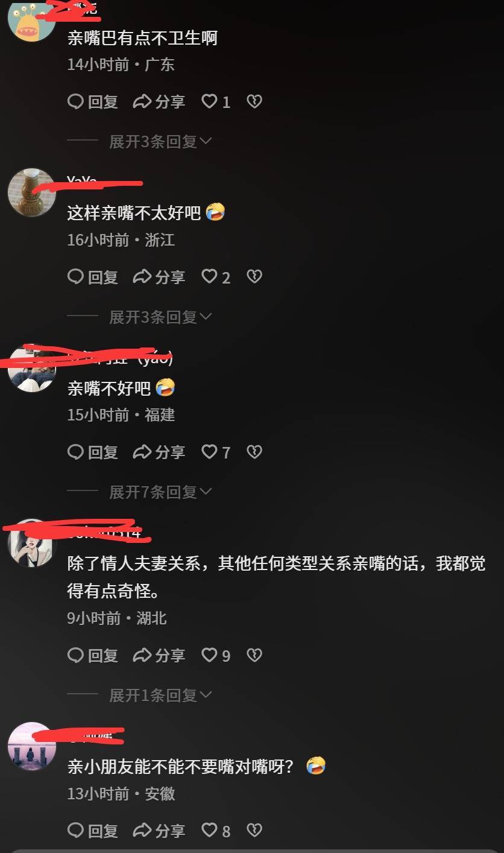Share the Hubei comment about relationships
This screenshot has height=853, width=504.
pos(159,656)
